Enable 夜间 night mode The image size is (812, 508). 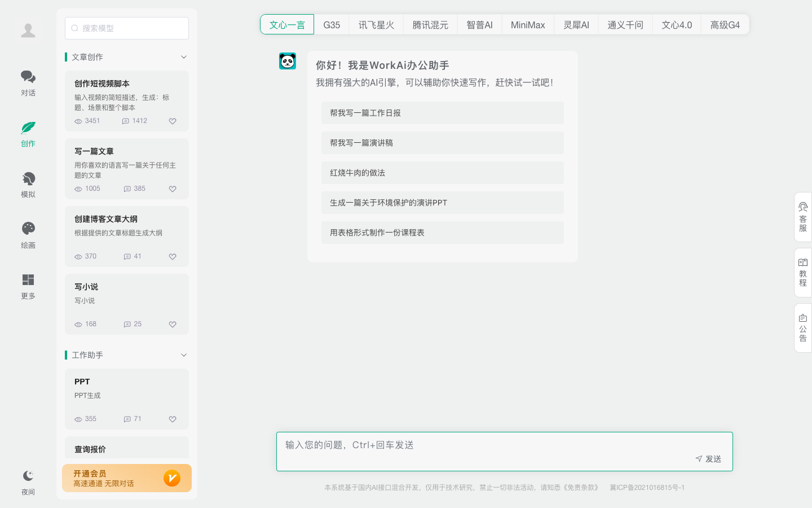click(28, 481)
